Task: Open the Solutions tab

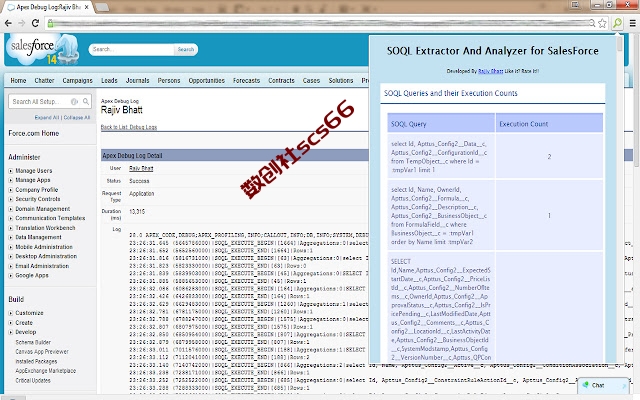Action: coord(341,80)
